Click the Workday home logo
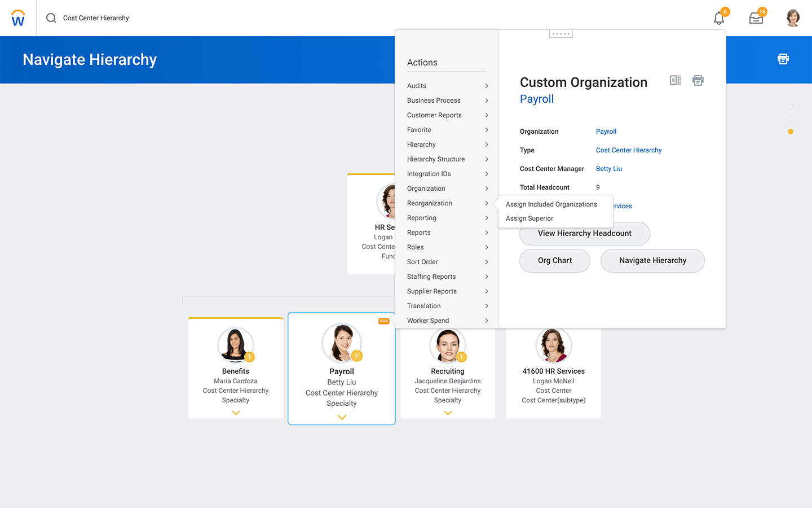This screenshot has height=508, width=812. tap(18, 18)
